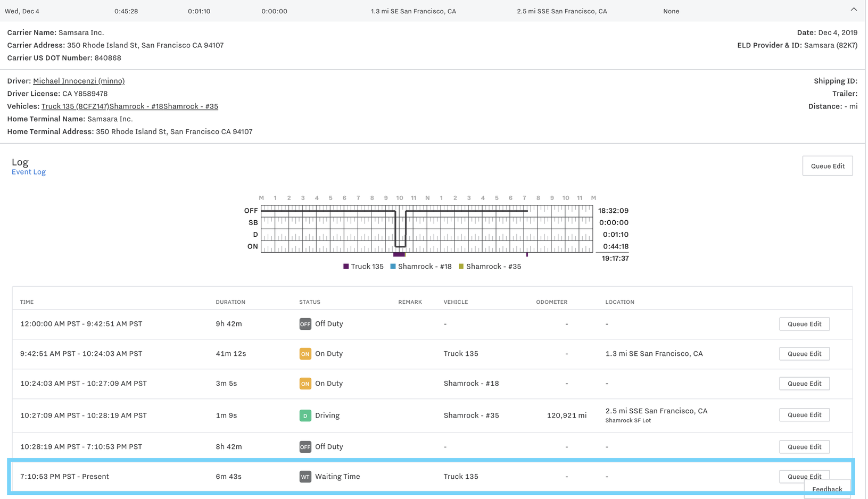Click the ODOMETER column header
868x499 pixels.
click(551, 302)
